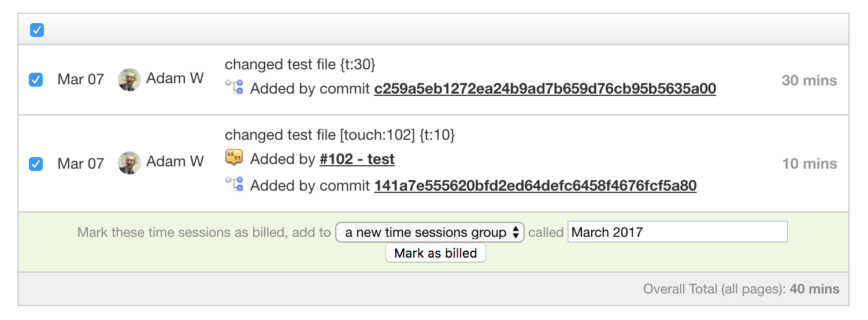868x320 pixels.
Task: Click commit icon beside 141a7e55 commit hash
Action: click(x=234, y=185)
